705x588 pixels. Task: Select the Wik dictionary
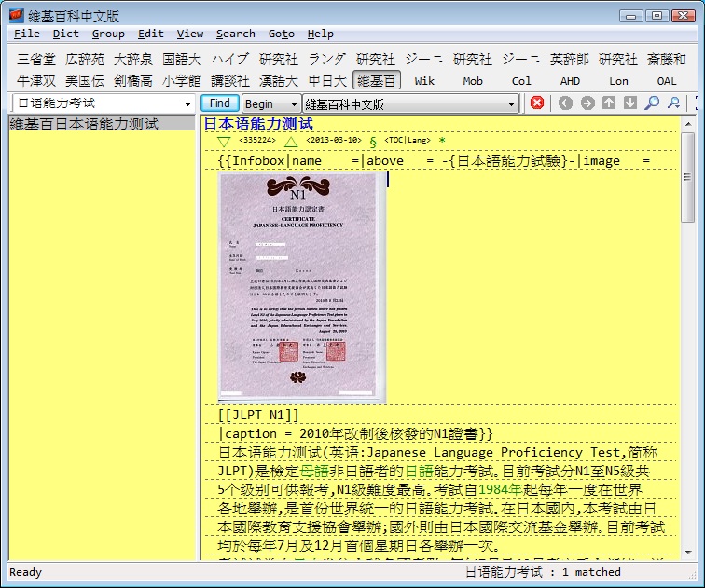tap(424, 81)
